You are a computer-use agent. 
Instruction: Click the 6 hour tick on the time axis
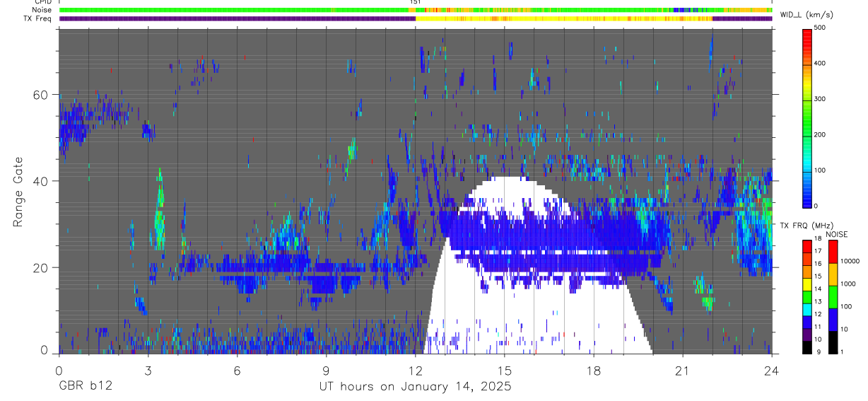coord(237,370)
